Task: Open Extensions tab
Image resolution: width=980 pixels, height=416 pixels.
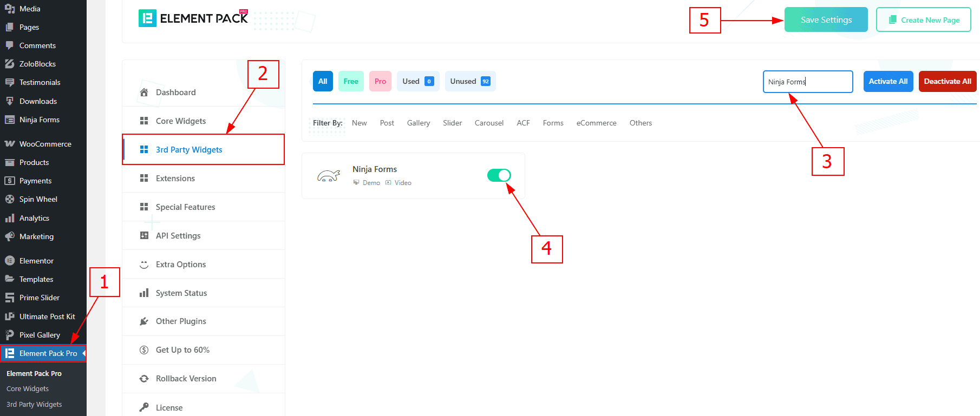Action: coord(204,179)
